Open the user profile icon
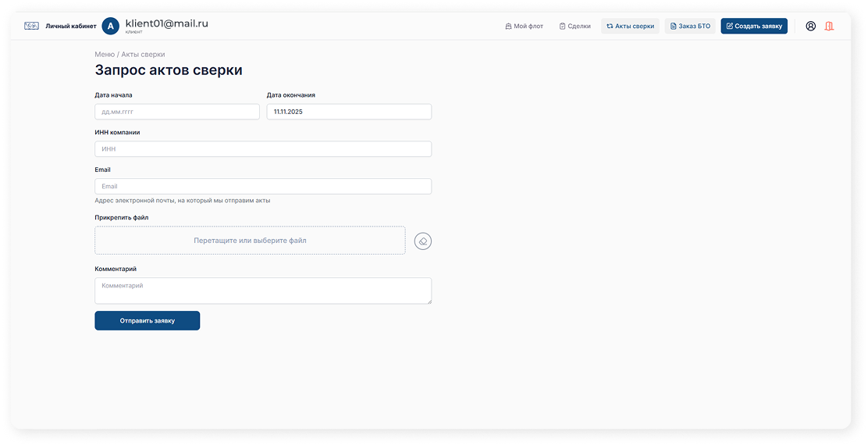This screenshot has width=868, height=446. [x=810, y=26]
